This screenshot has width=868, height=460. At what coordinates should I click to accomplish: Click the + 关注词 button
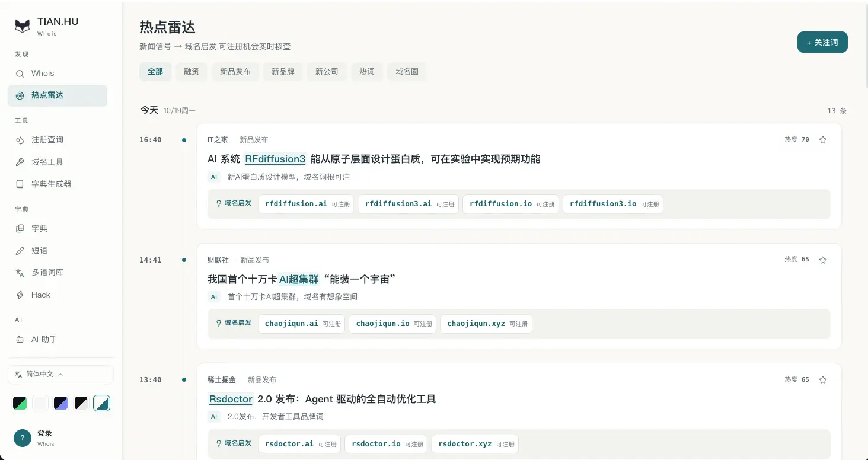pyautogui.click(x=822, y=42)
